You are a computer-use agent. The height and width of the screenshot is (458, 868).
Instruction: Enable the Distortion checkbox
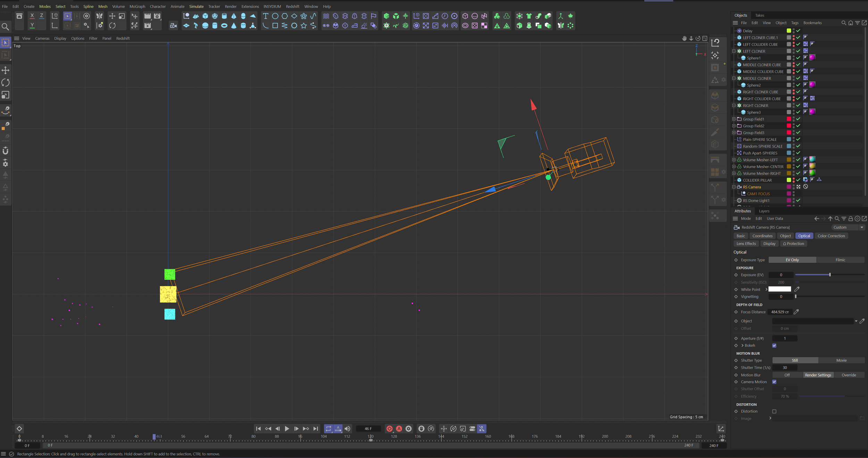pos(774,411)
